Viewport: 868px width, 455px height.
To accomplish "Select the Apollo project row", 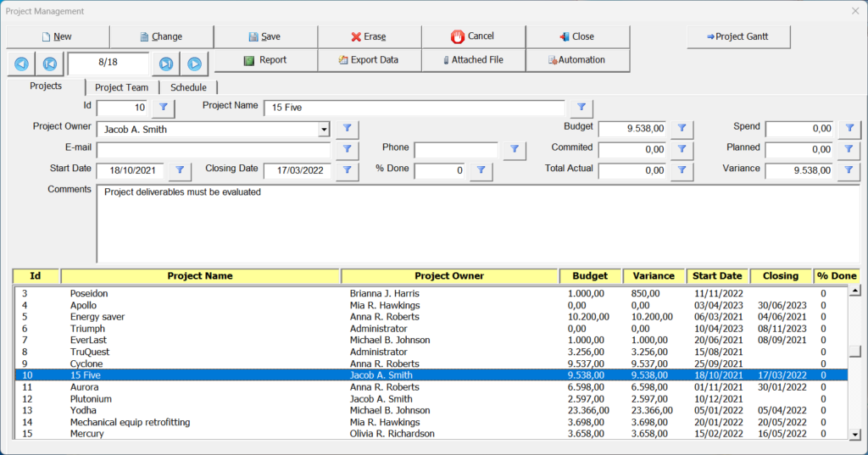I will click(x=431, y=305).
